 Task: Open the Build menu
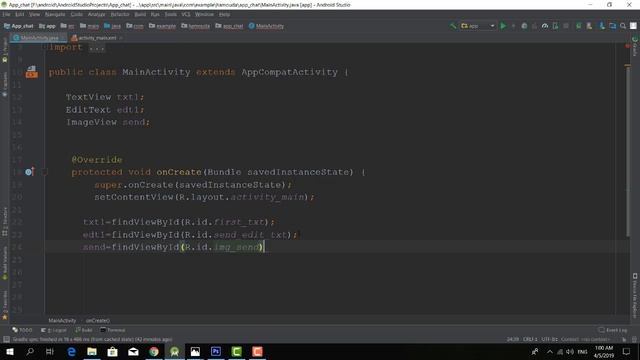point(140,14)
